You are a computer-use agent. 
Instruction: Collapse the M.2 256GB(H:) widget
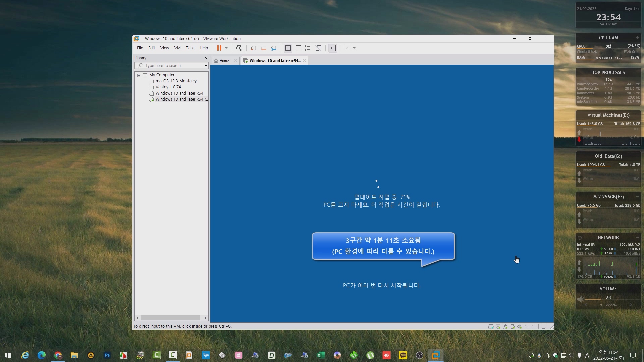[637, 197]
